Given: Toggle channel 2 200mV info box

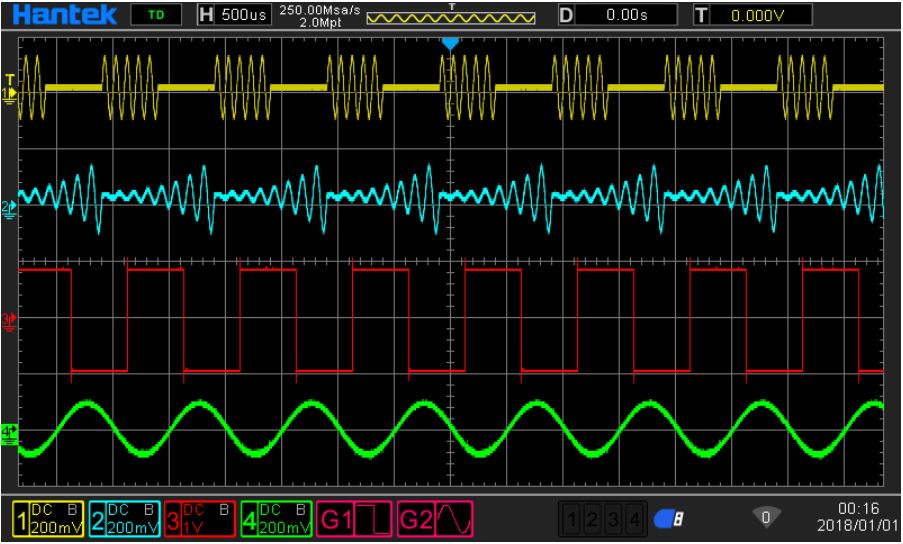Looking at the screenshot, I should coord(125,519).
